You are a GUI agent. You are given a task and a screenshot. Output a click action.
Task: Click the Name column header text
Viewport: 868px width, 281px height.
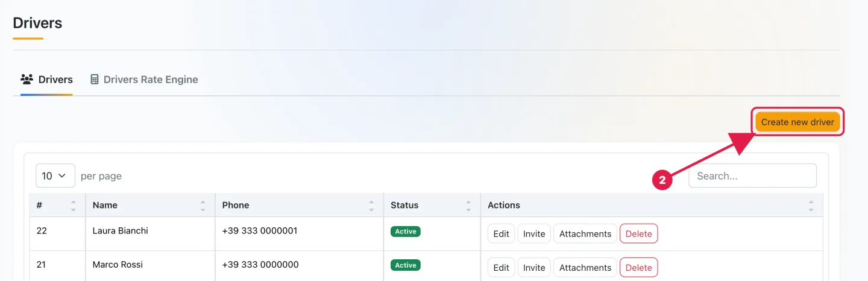pyautogui.click(x=105, y=205)
